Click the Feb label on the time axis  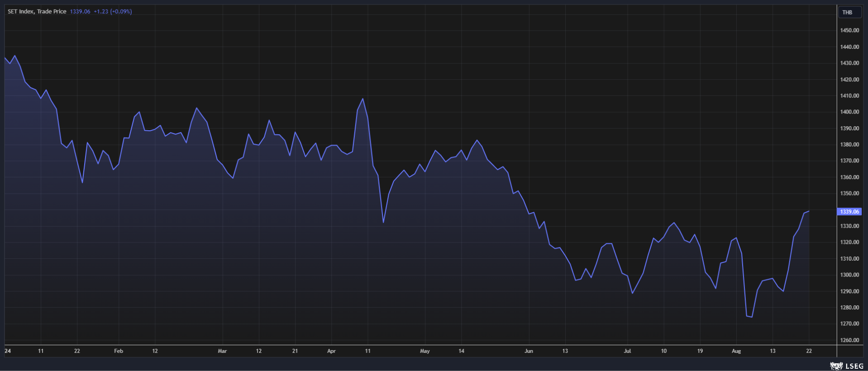pos(119,351)
